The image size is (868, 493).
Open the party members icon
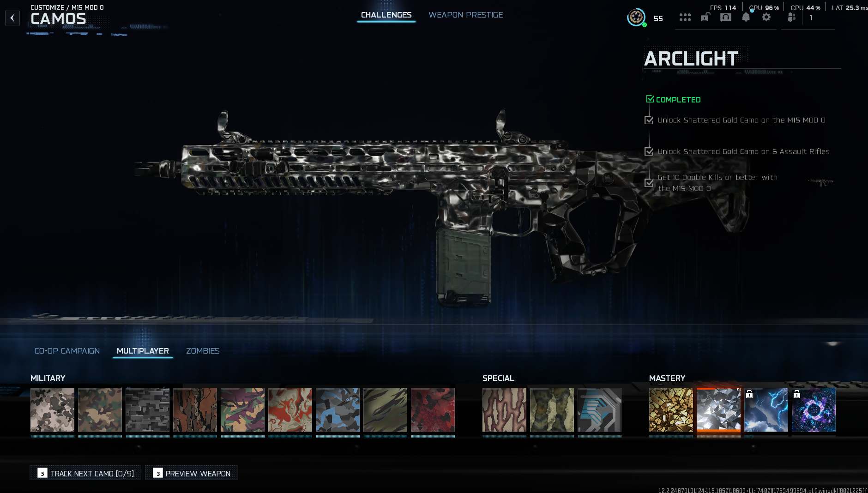click(x=791, y=18)
